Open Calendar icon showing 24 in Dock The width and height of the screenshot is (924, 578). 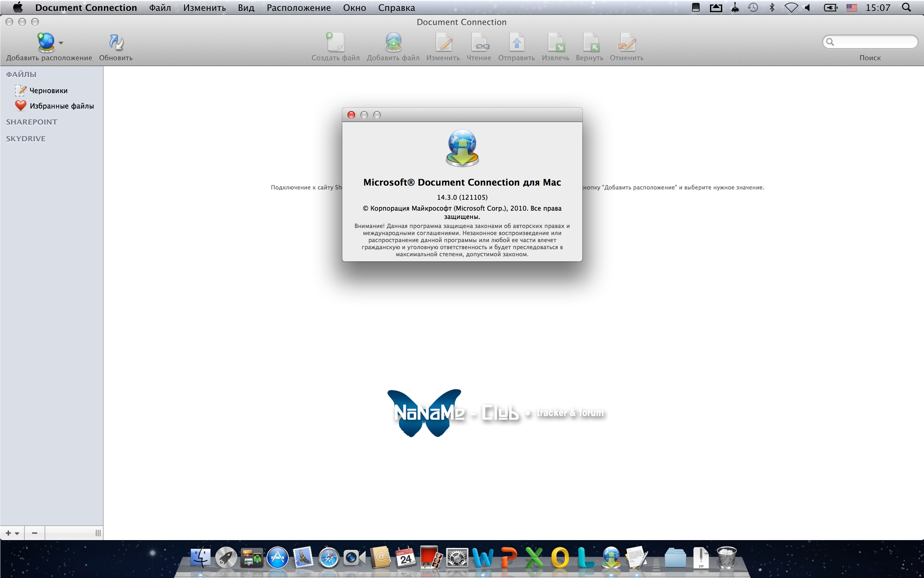(406, 558)
